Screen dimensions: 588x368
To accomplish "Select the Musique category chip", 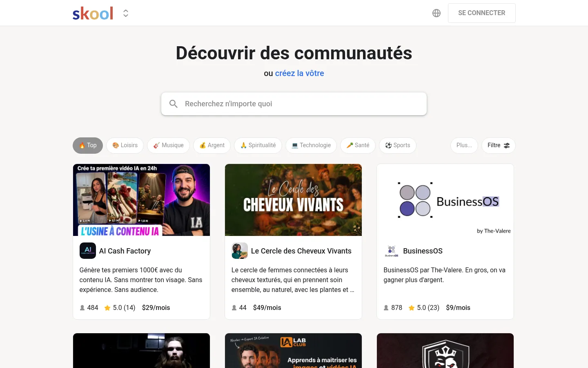I will [x=168, y=146].
